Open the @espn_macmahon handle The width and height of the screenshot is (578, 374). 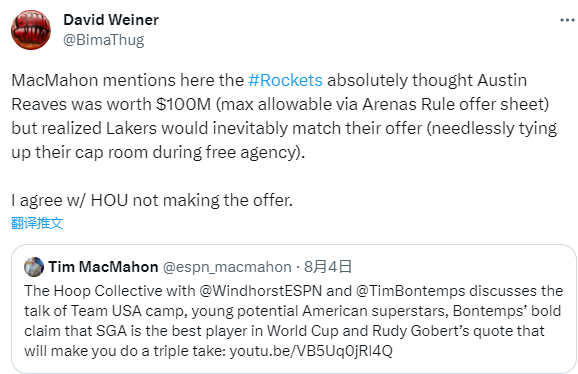(227, 267)
